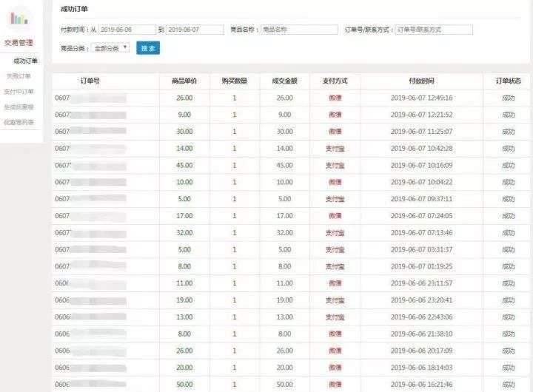This screenshot has height=392, width=533.
Task: Select payment time 2019-06-06 16:21:46
Action: click(x=421, y=385)
